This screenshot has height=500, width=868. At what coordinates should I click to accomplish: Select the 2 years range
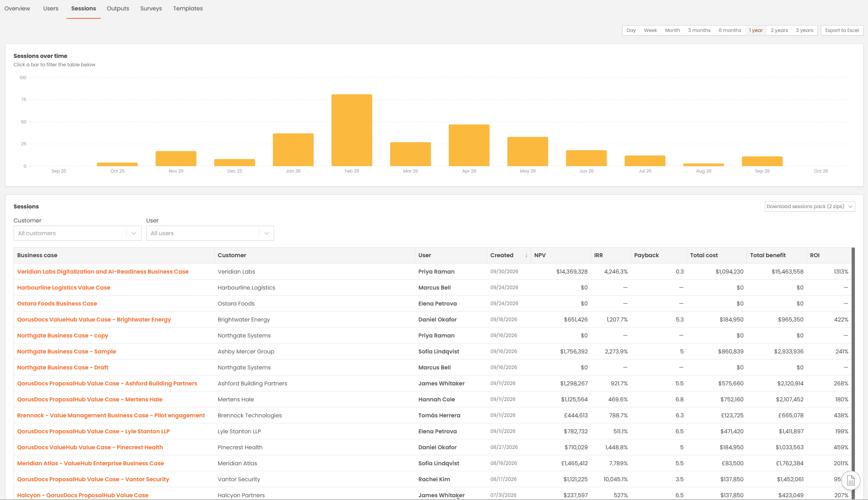(x=779, y=30)
